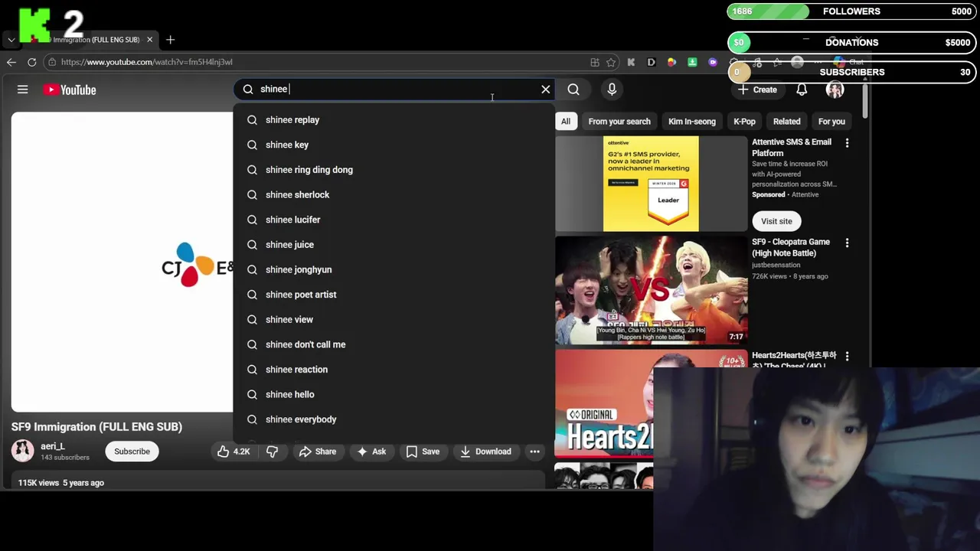Open aeri_L channel avatar
The image size is (980, 551).
click(x=23, y=451)
